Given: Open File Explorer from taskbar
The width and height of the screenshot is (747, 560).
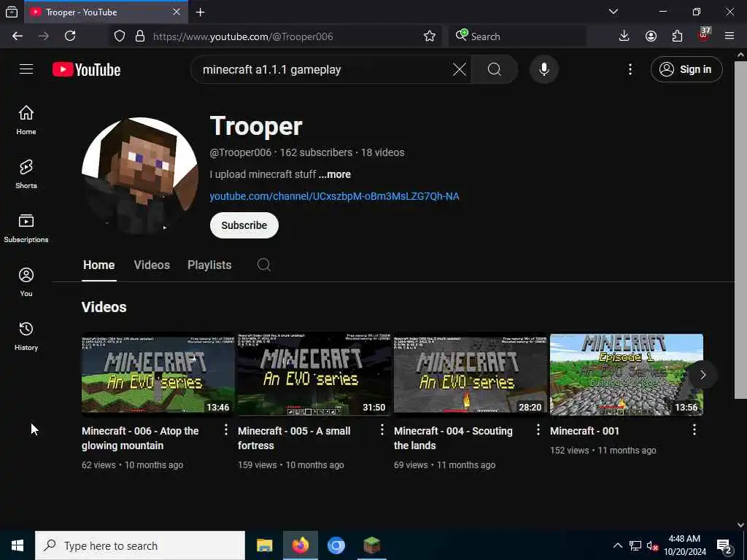Looking at the screenshot, I should (x=264, y=545).
